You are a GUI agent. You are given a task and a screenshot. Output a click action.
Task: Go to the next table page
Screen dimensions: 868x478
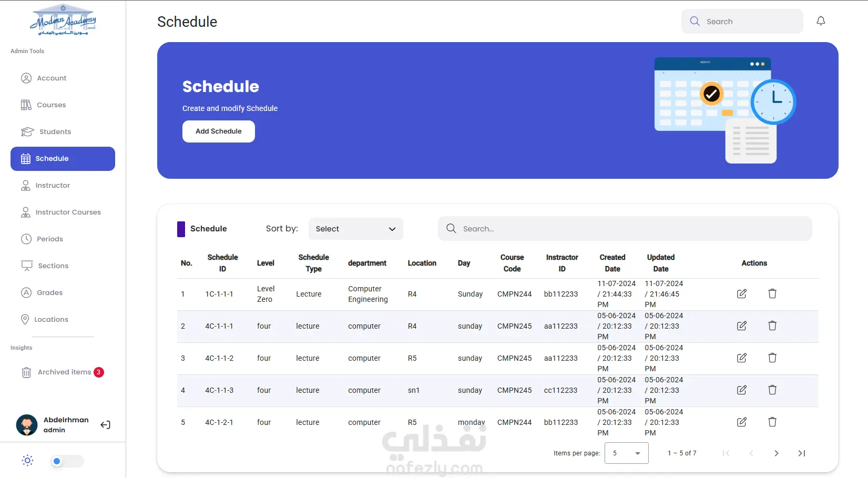tap(777, 453)
